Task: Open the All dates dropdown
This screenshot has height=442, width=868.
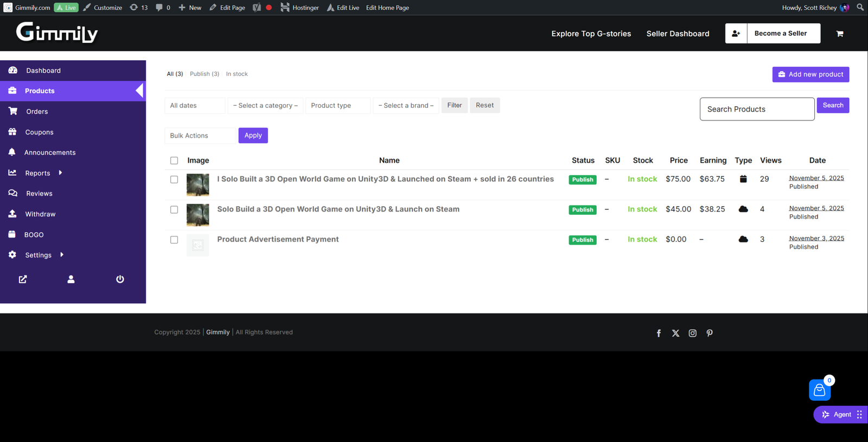Action: (195, 106)
